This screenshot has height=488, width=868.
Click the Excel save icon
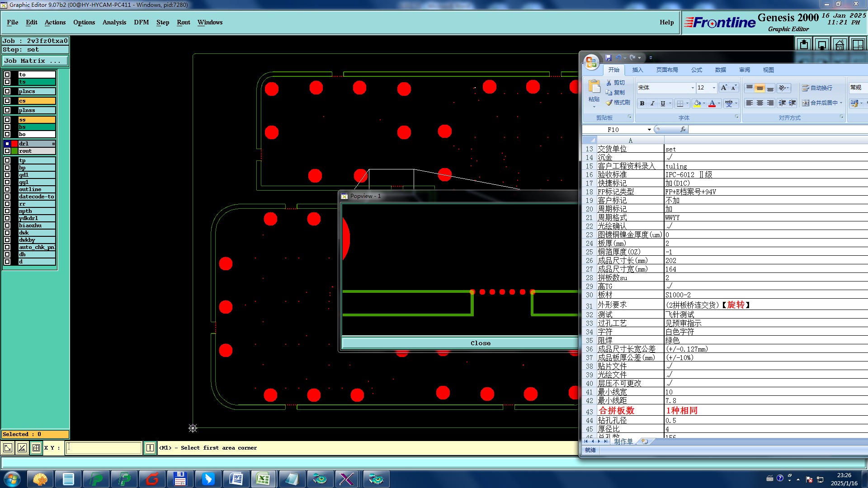point(608,58)
